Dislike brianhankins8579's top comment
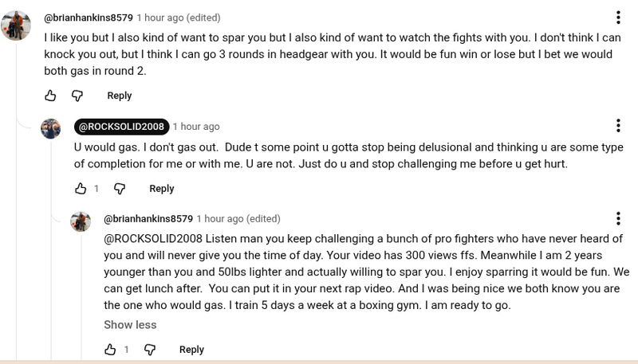638x364 pixels. tap(77, 96)
